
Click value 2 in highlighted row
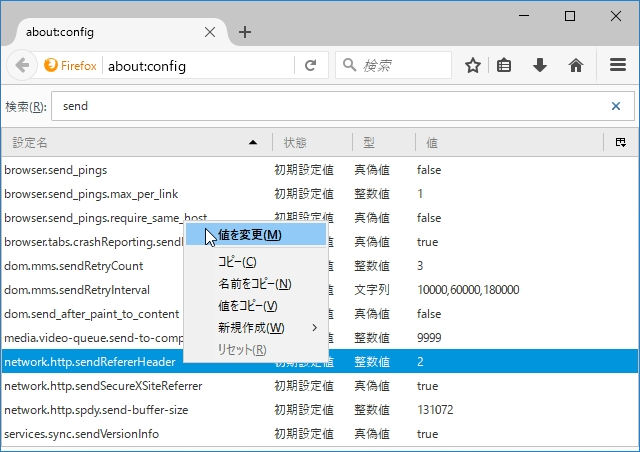[420, 362]
